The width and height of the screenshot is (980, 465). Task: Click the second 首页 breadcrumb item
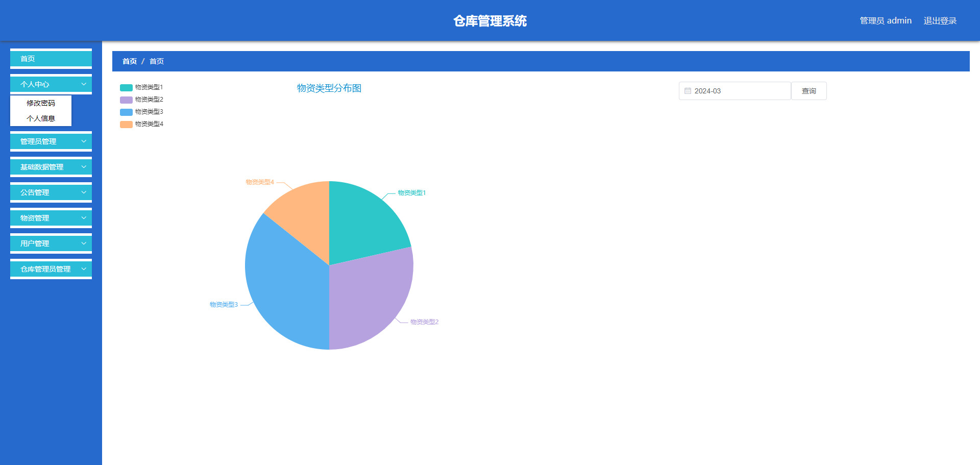click(157, 61)
